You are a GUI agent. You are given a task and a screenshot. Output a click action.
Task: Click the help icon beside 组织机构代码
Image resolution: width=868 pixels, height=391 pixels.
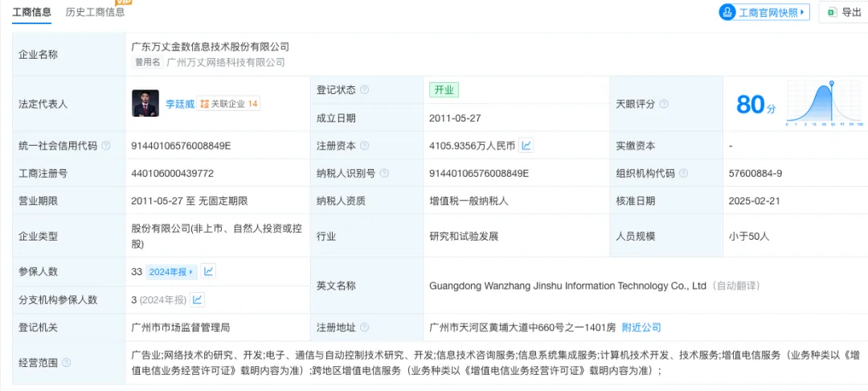pos(682,173)
